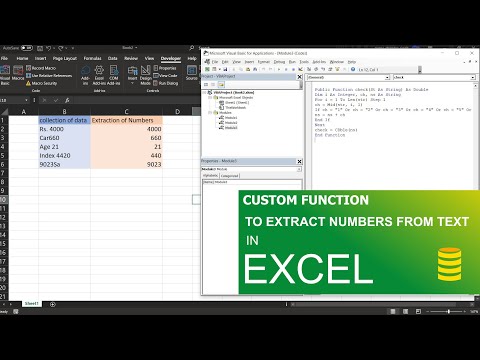
Task: Expand the check procedure dropdown
Action: tap(473, 77)
